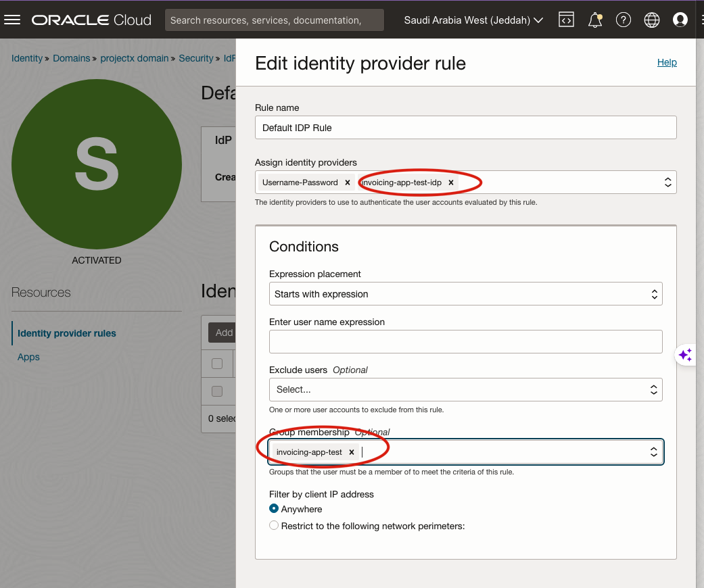The height and width of the screenshot is (588, 704).
Task: Open Apps in the Resources list
Action: click(28, 357)
